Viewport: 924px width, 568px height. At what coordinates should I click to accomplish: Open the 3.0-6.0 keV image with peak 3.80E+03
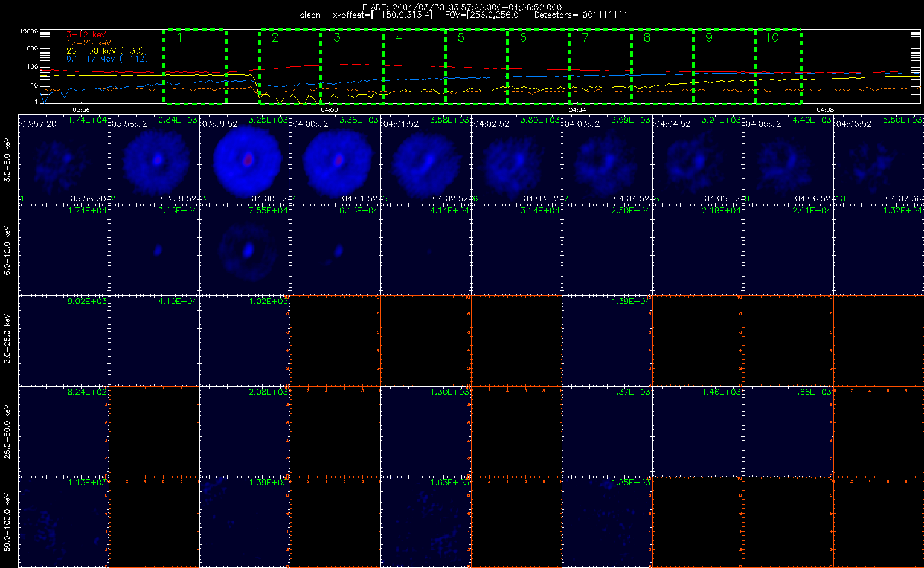pos(516,159)
